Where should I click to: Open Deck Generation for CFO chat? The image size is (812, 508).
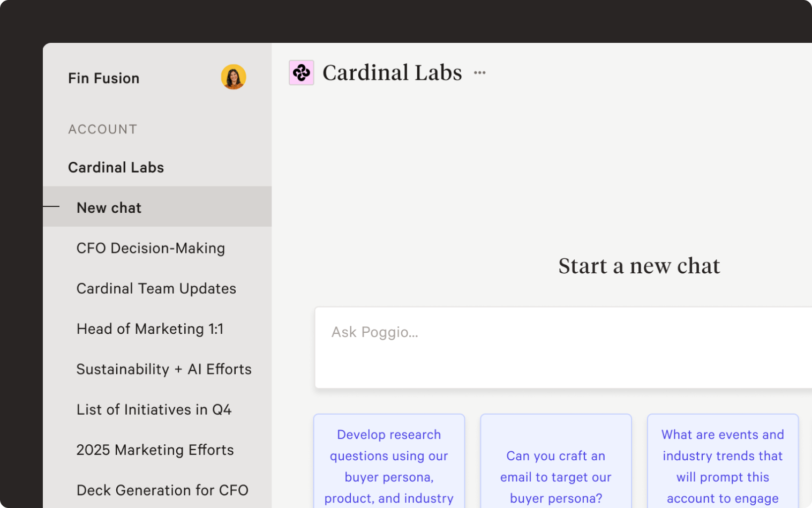(x=162, y=490)
